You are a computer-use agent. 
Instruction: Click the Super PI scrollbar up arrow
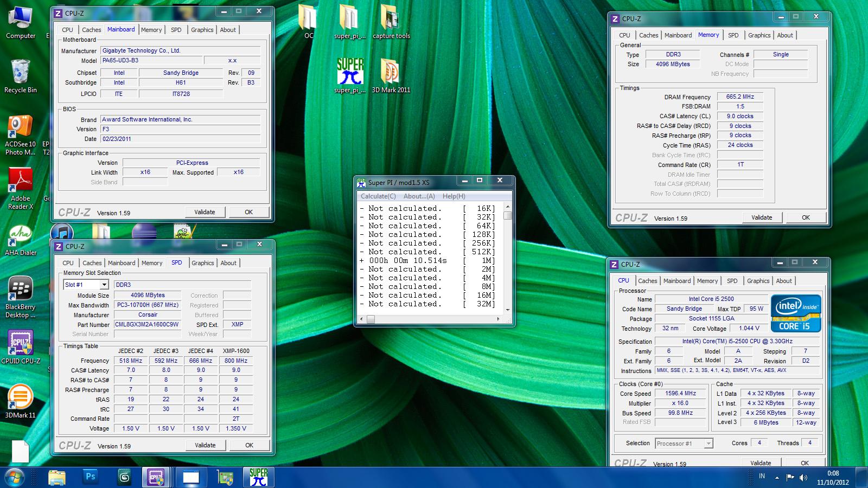pos(508,207)
